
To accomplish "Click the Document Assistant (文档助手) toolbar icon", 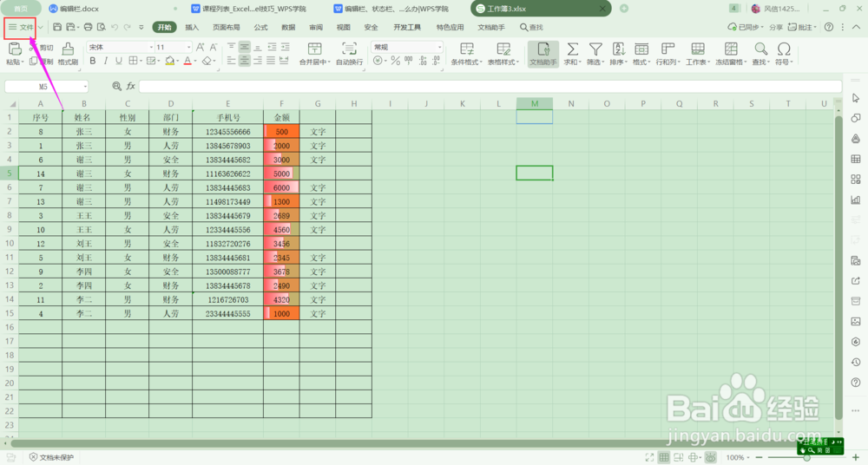I will [543, 54].
